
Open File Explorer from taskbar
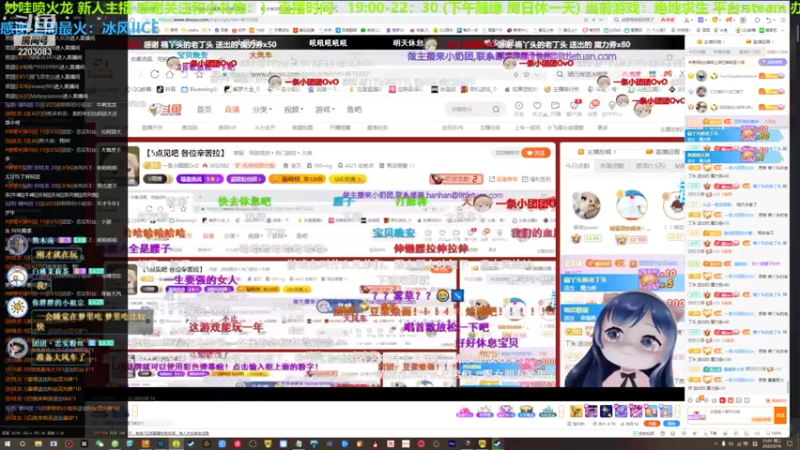(38, 444)
